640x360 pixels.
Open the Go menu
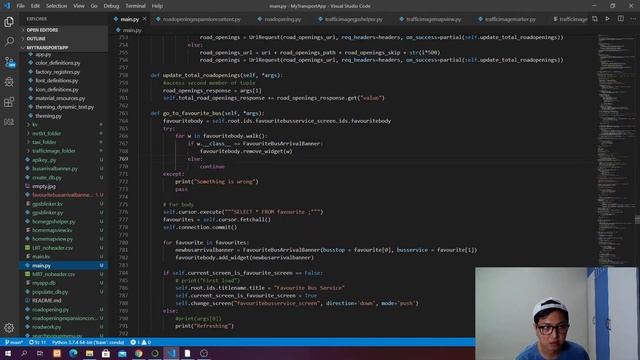point(94,6)
